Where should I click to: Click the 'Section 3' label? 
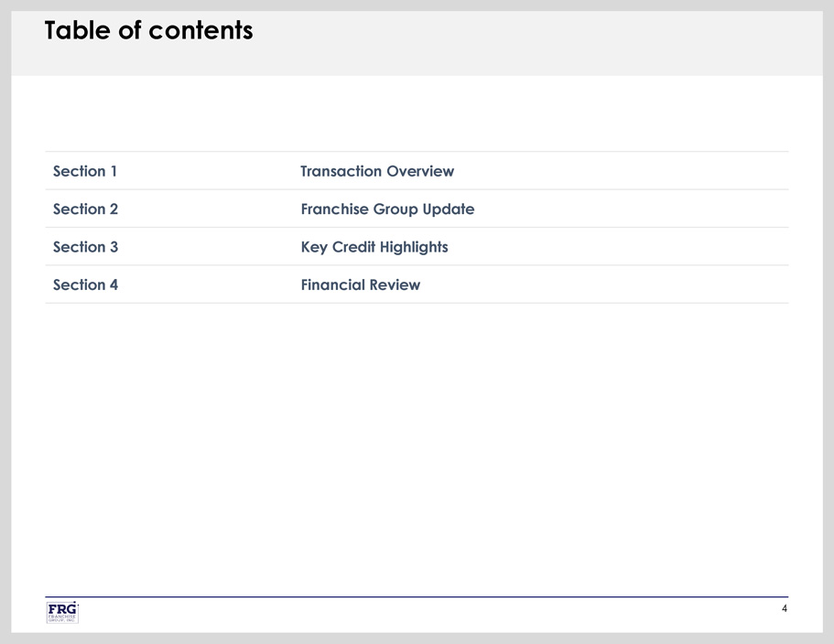[85, 247]
